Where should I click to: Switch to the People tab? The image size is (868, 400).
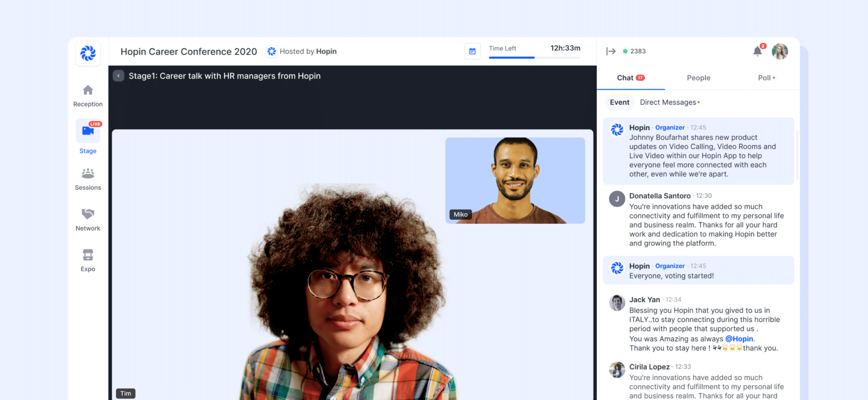[x=698, y=78]
